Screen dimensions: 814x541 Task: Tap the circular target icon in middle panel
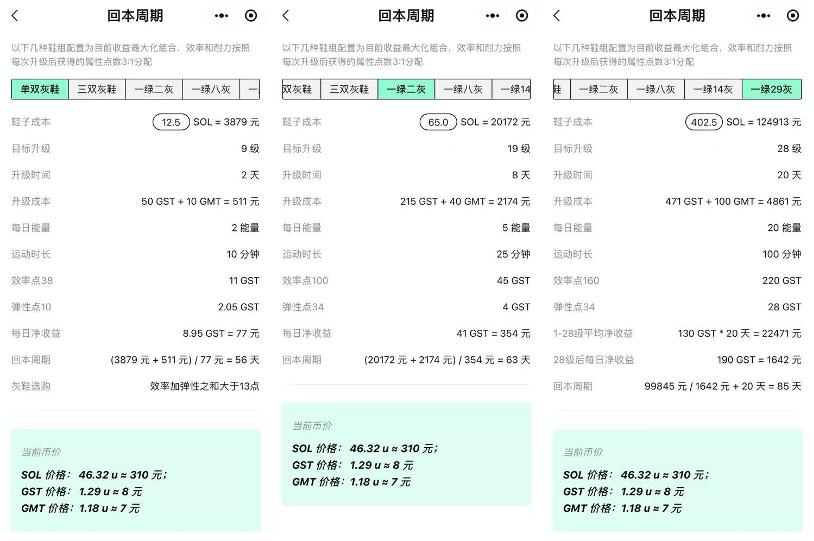coord(522,16)
